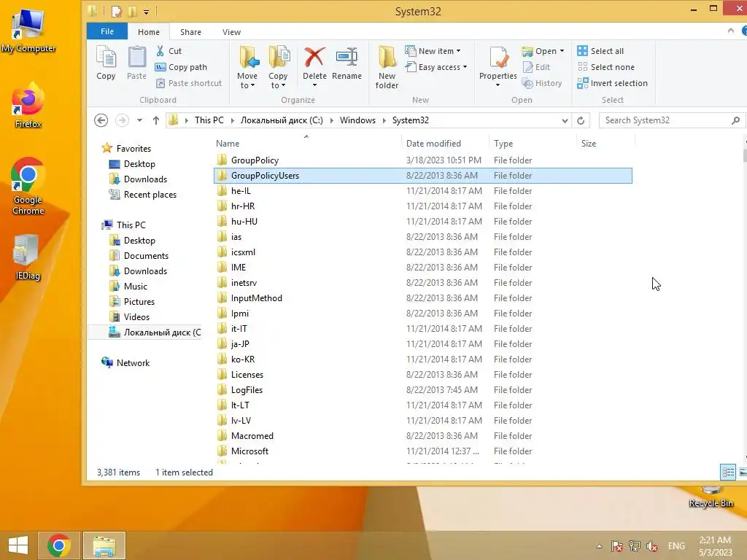Refresh the System32 folder view
This screenshot has width=747, height=560.
581,120
